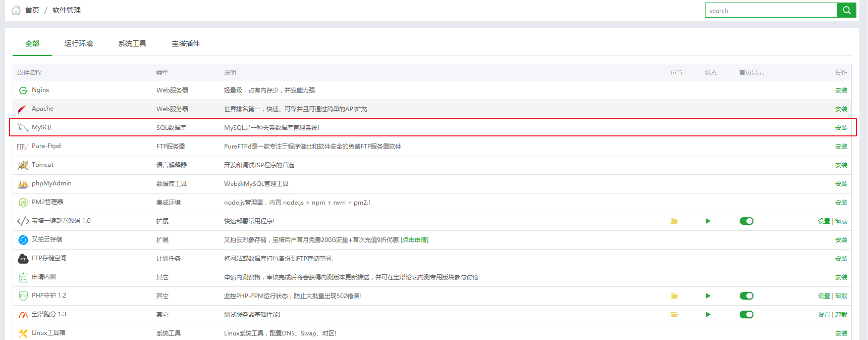The height and width of the screenshot is (340, 868).
Task: Toggle homepage display for 宝塔跑分 1.3
Action: [x=746, y=315]
